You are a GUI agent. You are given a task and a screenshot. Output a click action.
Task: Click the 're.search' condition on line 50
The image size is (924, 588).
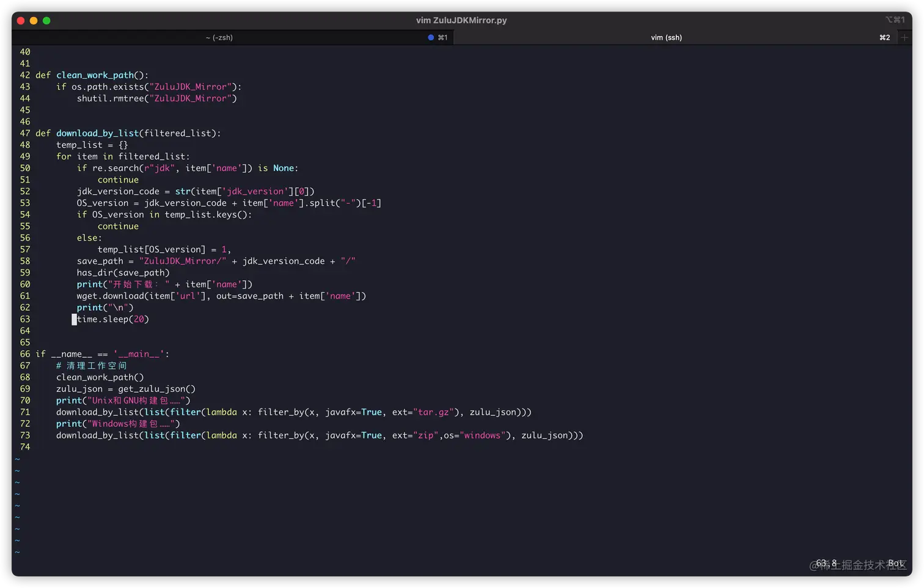tap(188, 168)
